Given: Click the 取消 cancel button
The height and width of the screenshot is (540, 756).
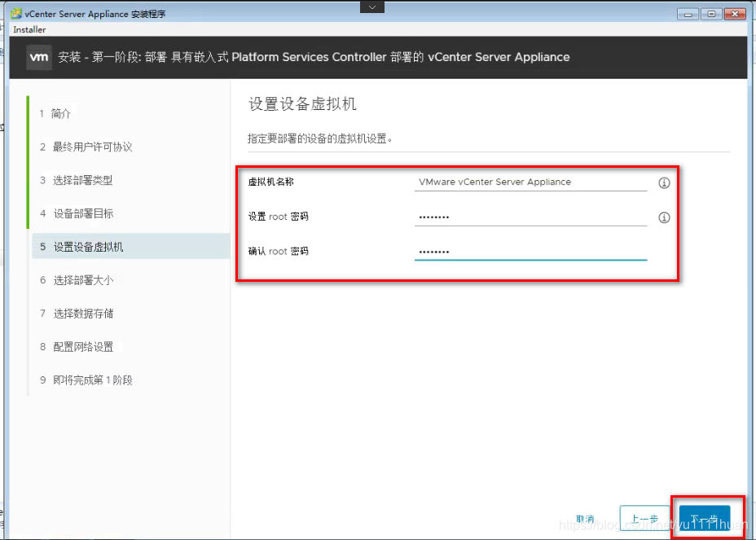Looking at the screenshot, I should [x=585, y=519].
